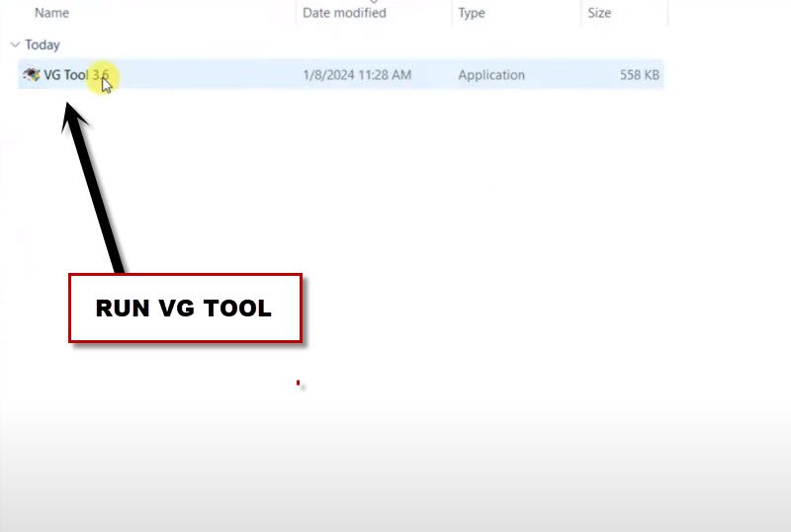The height and width of the screenshot is (532, 791).
Task: Sort by the Type column header
Action: (x=472, y=13)
